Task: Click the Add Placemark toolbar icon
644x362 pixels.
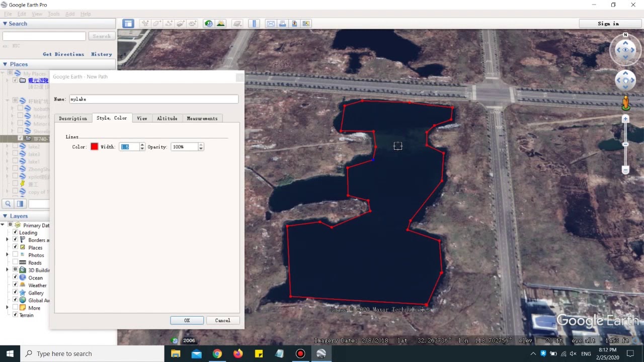Action: tap(145, 24)
